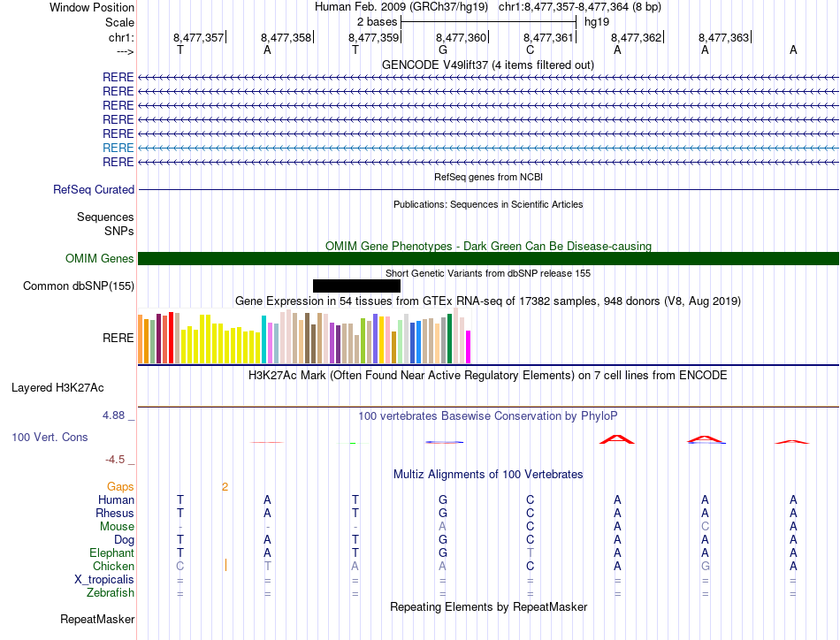Click the RefSeq Curated track label
This screenshot has width=840, height=640.
tap(93, 189)
